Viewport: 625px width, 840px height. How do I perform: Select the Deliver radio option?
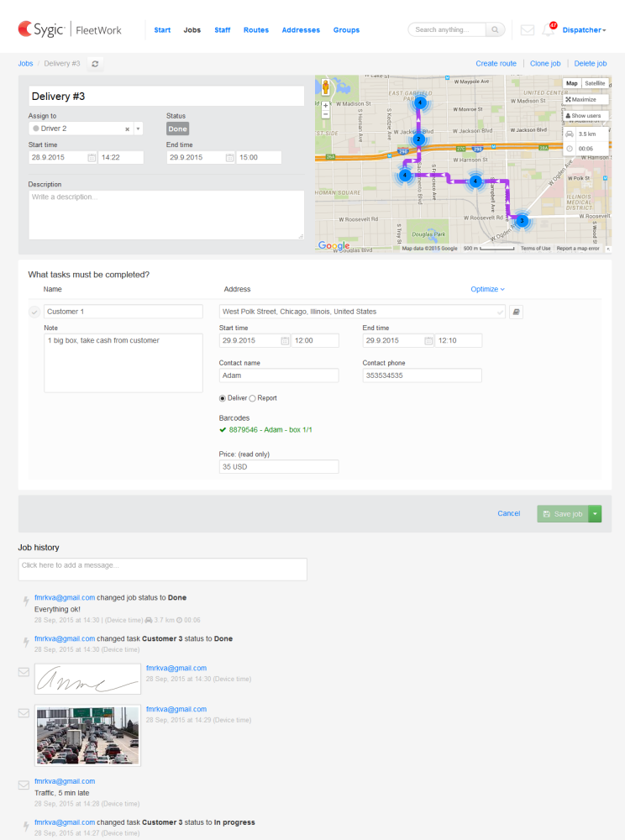coord(223,398)
